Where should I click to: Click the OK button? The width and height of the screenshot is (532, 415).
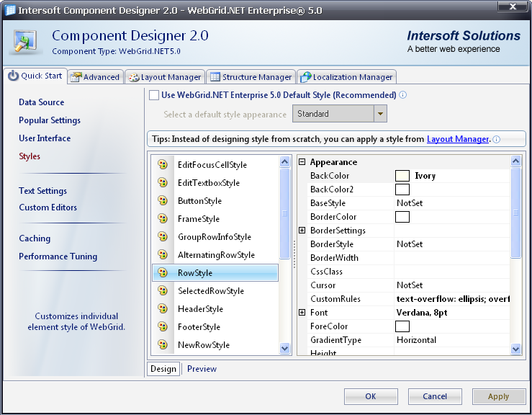(x=371, y=396)
